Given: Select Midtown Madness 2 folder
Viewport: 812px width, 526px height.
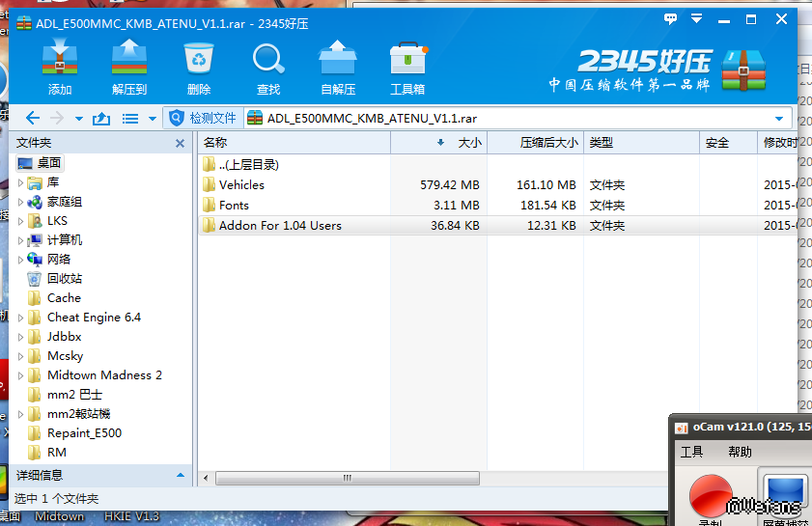Looking at the screenshot, I should tap(104, 375).
